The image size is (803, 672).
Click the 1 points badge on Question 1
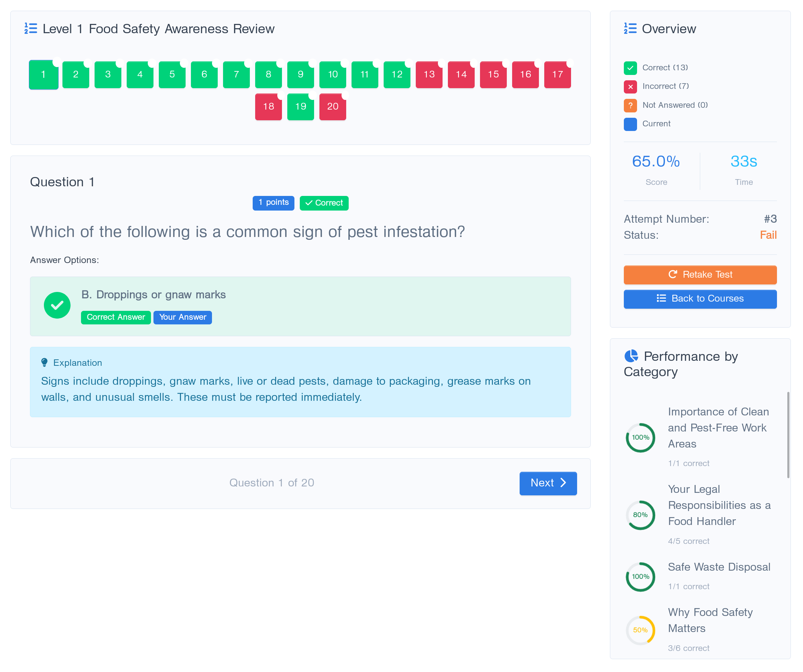tap(273, 202)
